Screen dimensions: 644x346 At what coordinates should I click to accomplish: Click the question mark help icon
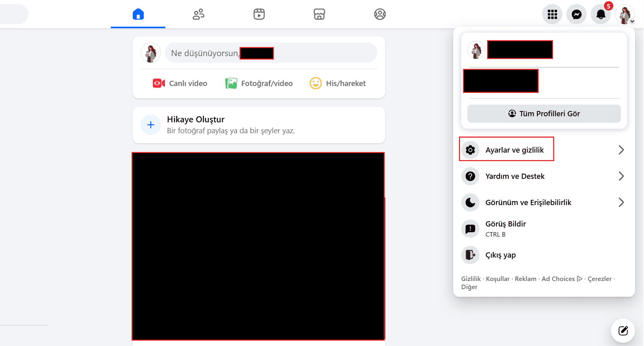(x=470, y=176)
